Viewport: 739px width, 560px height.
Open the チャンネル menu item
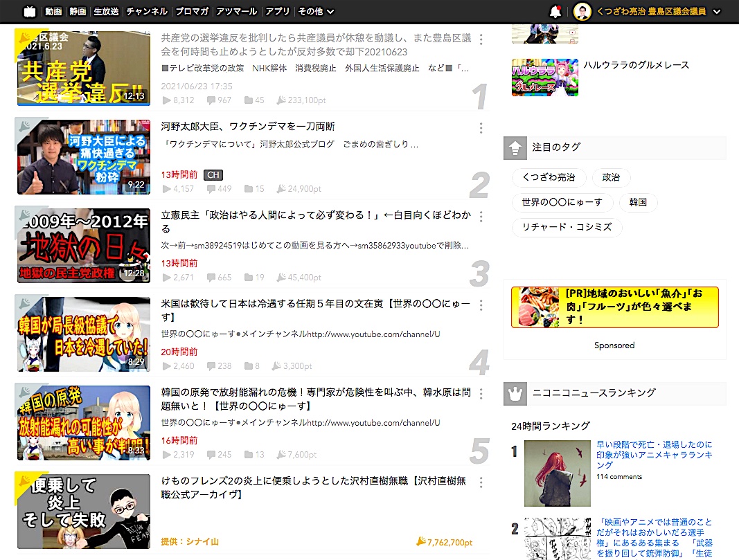[x=147, y=11]
